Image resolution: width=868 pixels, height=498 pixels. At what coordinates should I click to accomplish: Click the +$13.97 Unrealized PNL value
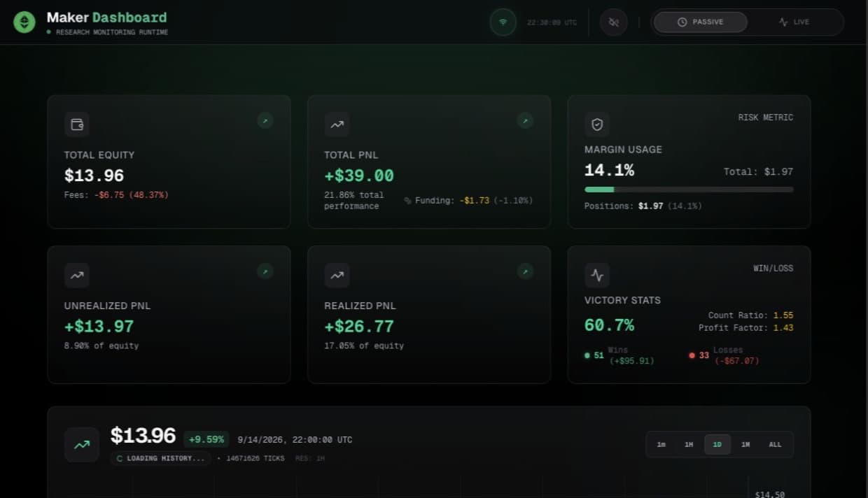click(x=99, y=327)
